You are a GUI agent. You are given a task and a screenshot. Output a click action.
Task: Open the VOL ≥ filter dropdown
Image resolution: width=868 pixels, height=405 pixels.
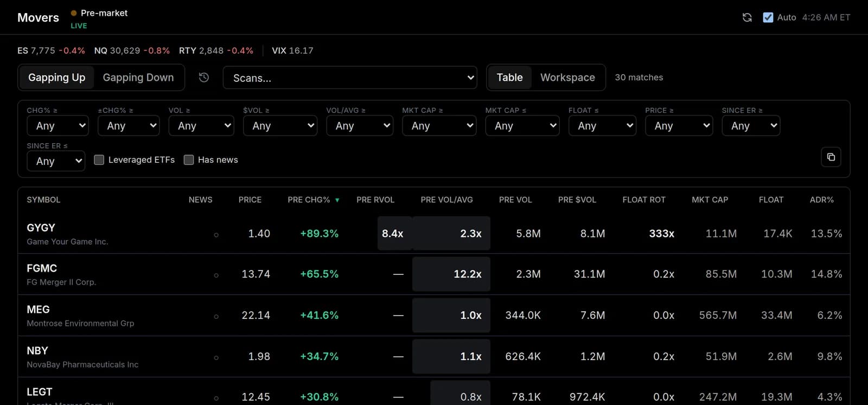(x=201, y=126)
